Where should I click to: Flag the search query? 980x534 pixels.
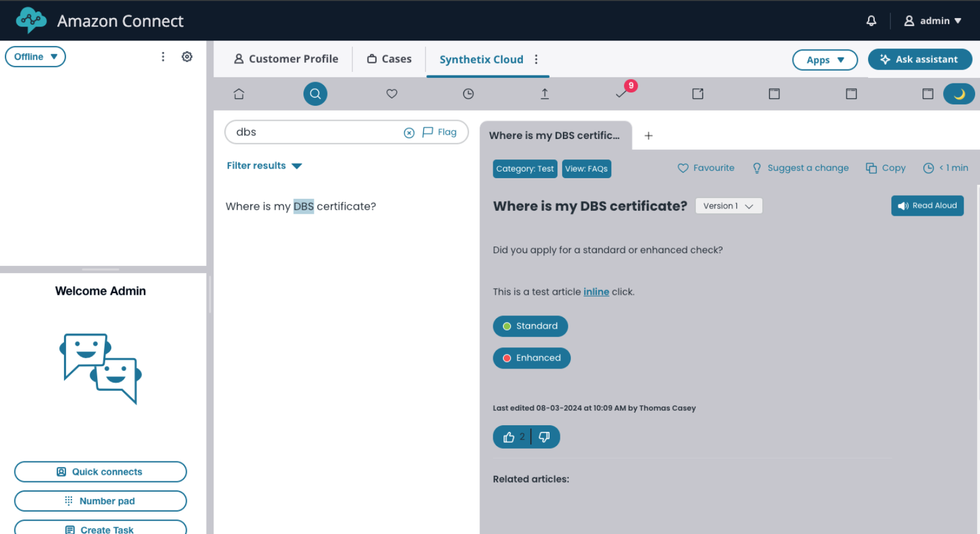(x=440, y=132)
